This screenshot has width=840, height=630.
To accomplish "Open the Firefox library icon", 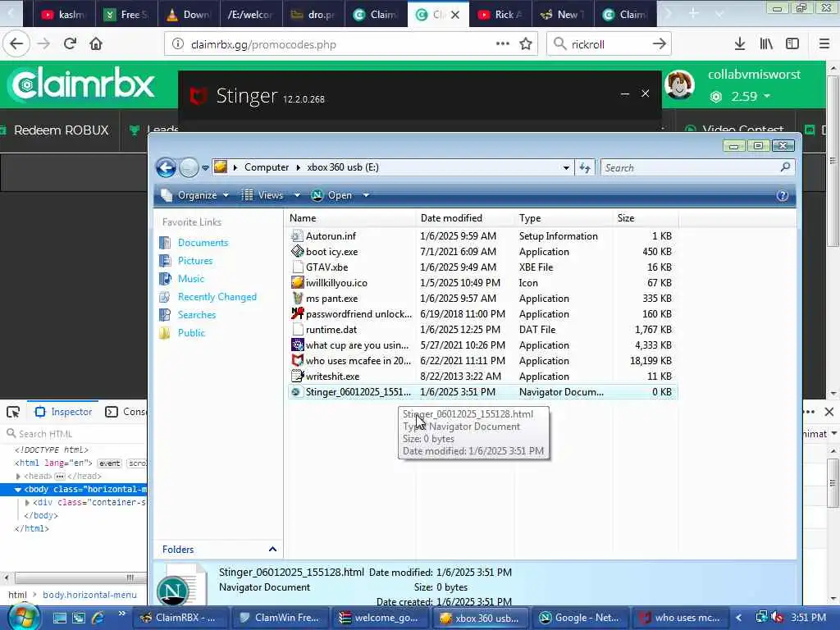I will (x=766, y=44).
